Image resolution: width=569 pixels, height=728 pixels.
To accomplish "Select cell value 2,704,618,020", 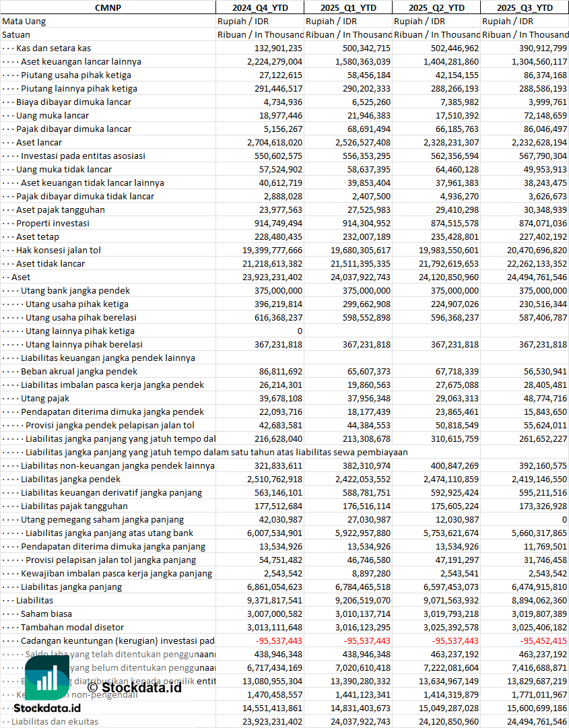I will [274, 143].
